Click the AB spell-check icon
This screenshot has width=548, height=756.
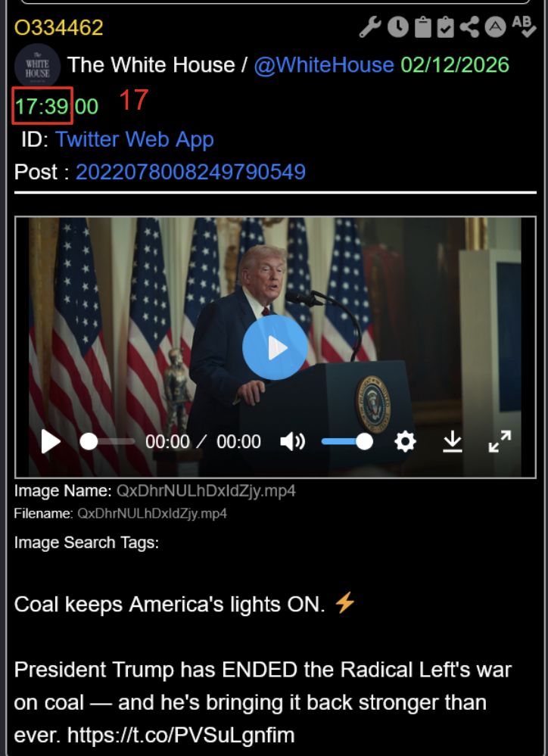[524, 26]
